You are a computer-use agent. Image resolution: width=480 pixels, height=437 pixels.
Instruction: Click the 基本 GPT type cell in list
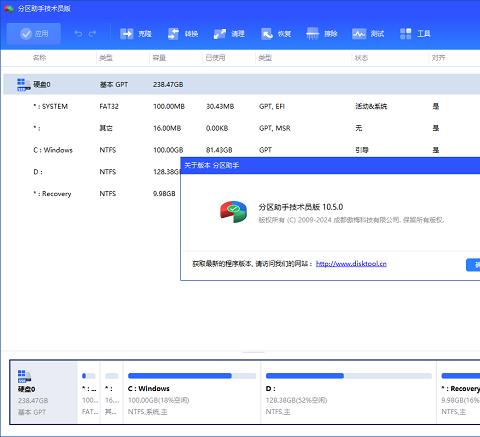(x=114, y=85)
